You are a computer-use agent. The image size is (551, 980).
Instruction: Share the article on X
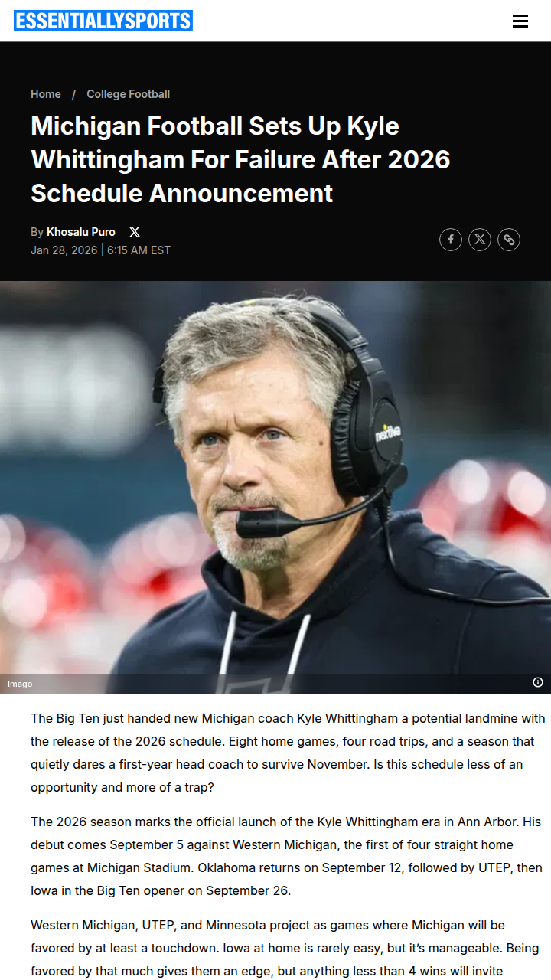click(480, 240)
